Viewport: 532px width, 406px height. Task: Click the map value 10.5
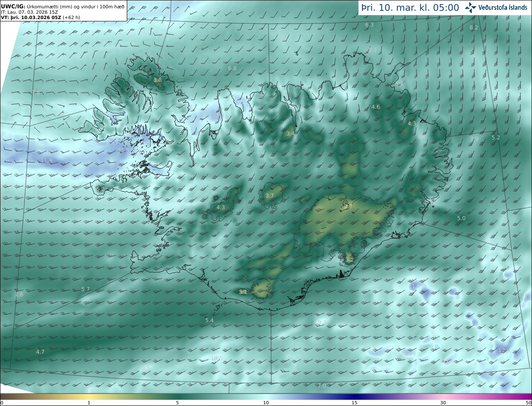(x=217, y=359)
